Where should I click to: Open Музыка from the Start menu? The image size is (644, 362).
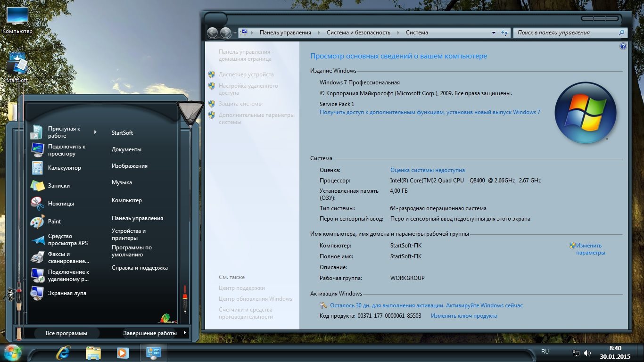[122, 182]
